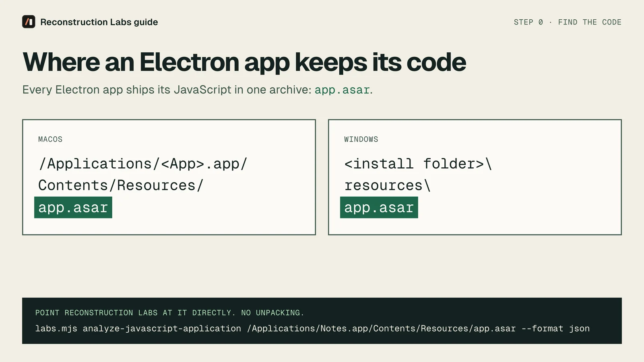644x362 pixels.
Task: Click the 'labs.mjs analyze-javascript-application' command line
Action: [x=312, y=329]
